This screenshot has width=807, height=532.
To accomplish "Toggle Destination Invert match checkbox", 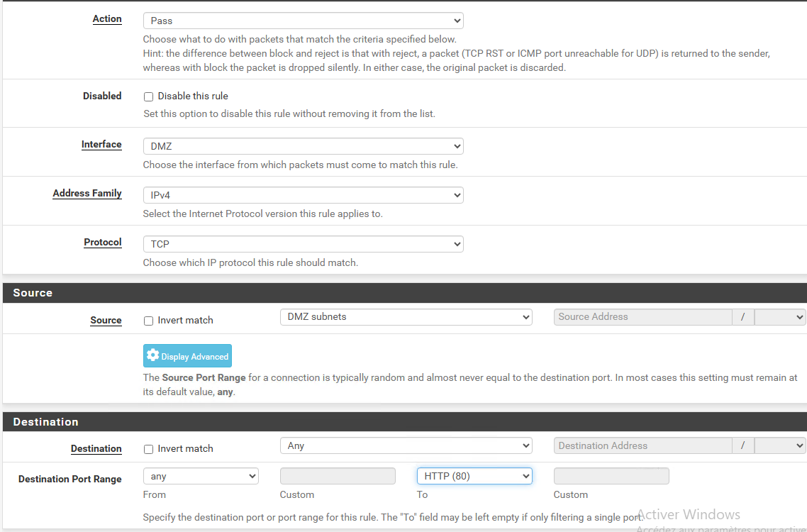I will click(x=149, y=449).
